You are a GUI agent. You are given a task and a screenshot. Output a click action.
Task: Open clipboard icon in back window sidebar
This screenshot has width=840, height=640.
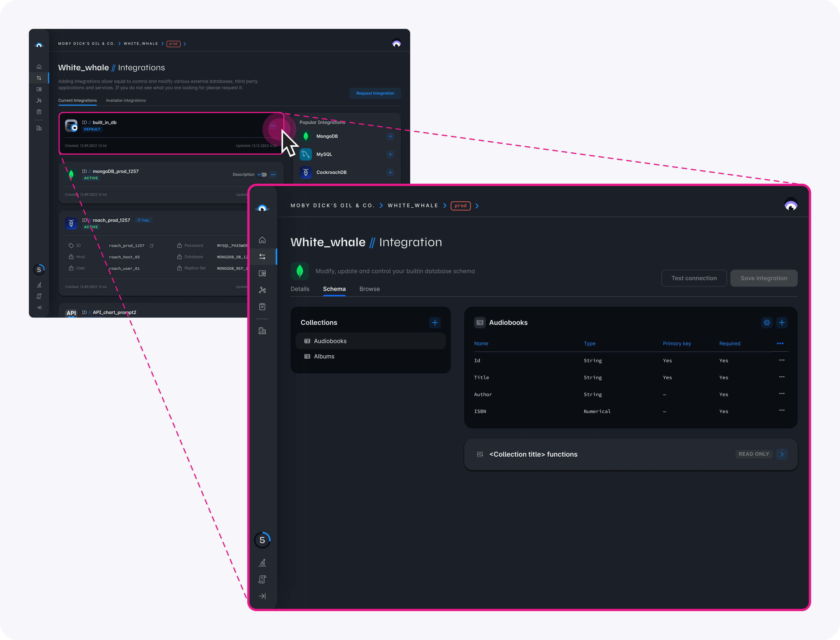[39, 112]
